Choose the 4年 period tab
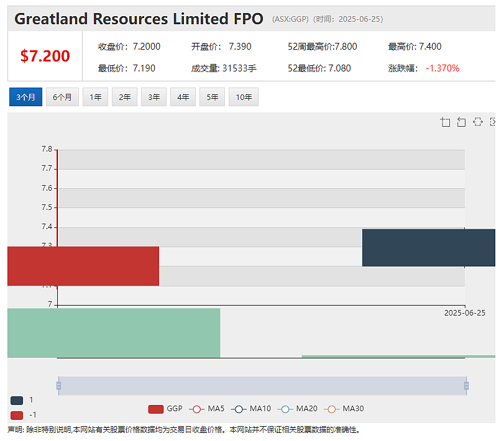 (183, 97)
